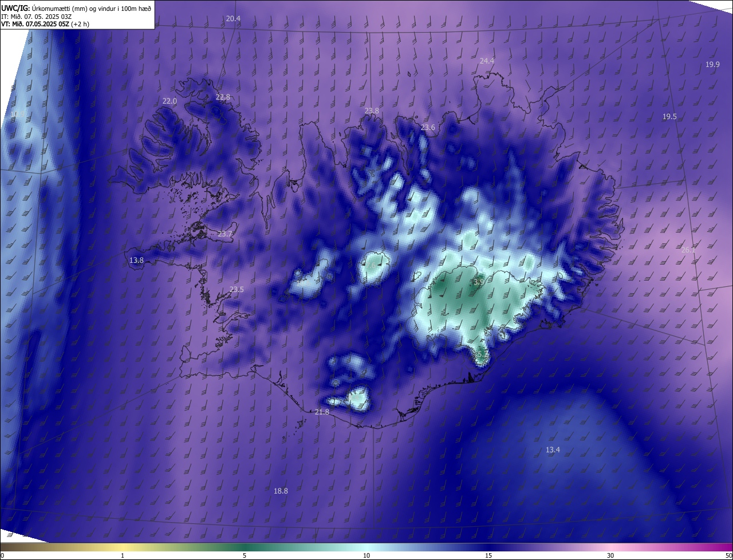Click the map value 19.9
Screen dimensions: 733x560
pos(712,64)
